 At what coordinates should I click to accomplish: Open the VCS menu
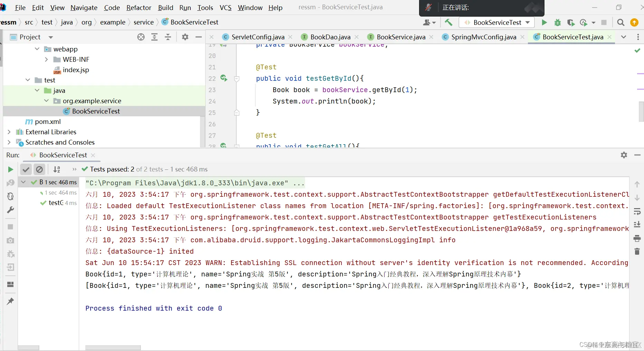pyautogui.click(x=226, y=8)
